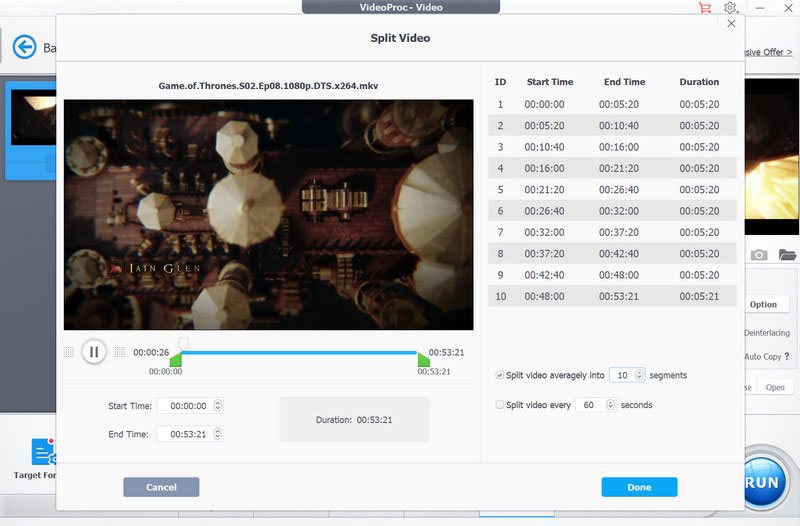Select segment row 9 starting 00:42:40
800x526 pixels.
click(x=612, y=275)
